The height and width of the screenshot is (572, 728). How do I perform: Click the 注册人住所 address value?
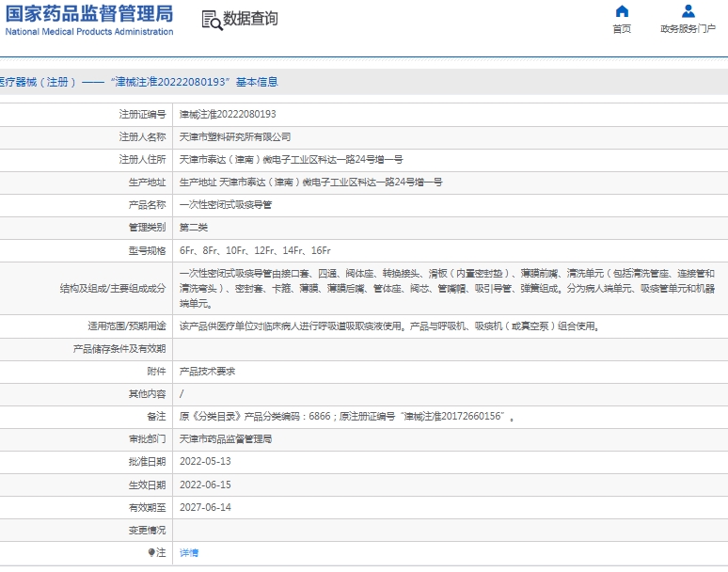[292, 160]
